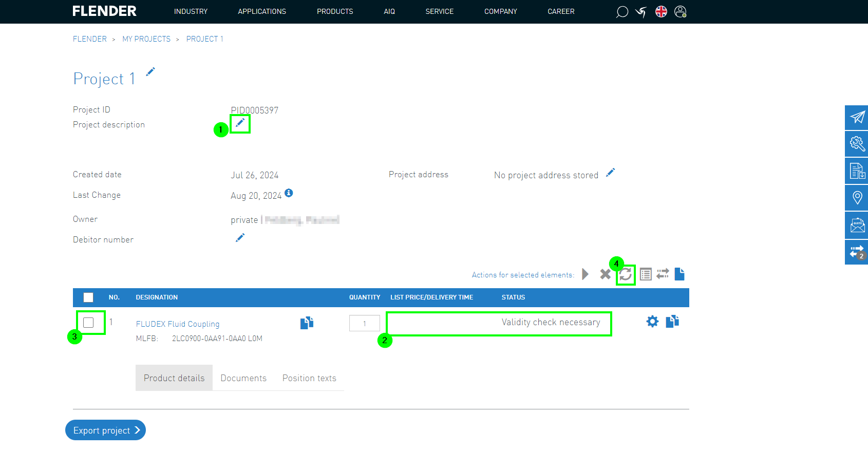Click the STATUS column header
The height and width of the screenshot is (469, 868).
pos(513,297)
